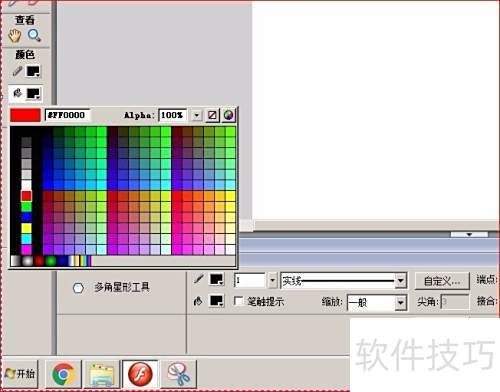
Task: Click the No Color button
Action: coord(212,115)
